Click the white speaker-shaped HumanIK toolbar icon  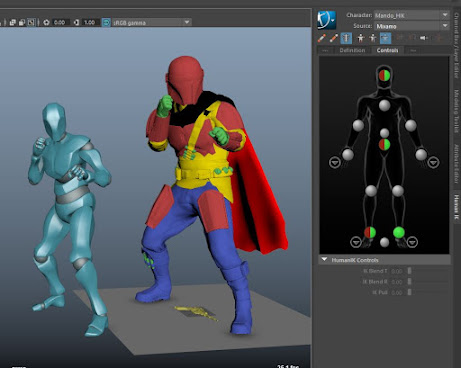(424, 38)
